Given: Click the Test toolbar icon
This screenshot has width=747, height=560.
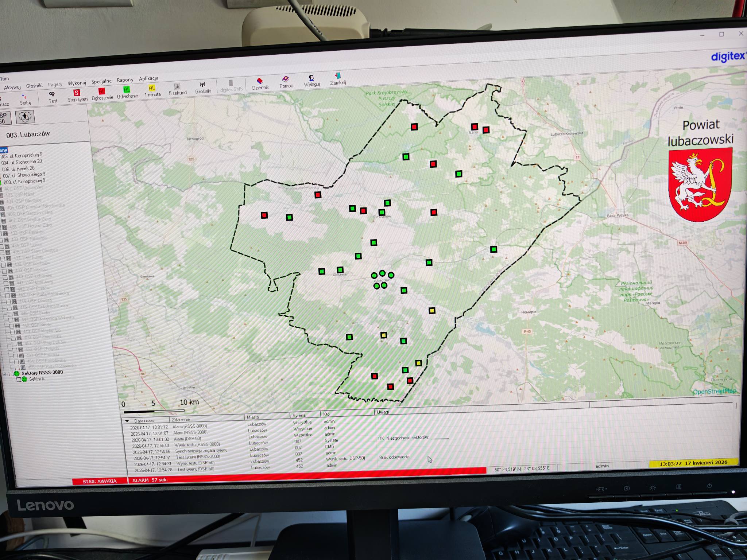Looking at the screenshot, I should [52, 94].
